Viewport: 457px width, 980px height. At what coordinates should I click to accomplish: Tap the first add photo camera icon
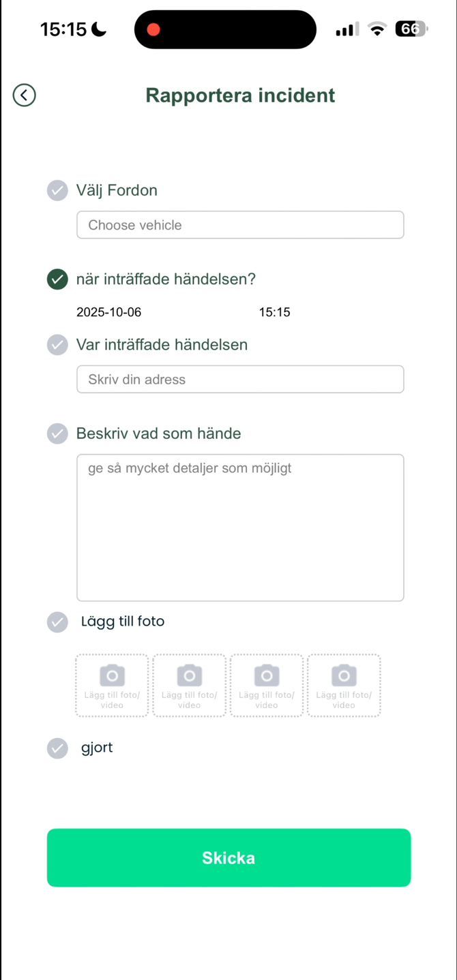[x=112, y=675]
